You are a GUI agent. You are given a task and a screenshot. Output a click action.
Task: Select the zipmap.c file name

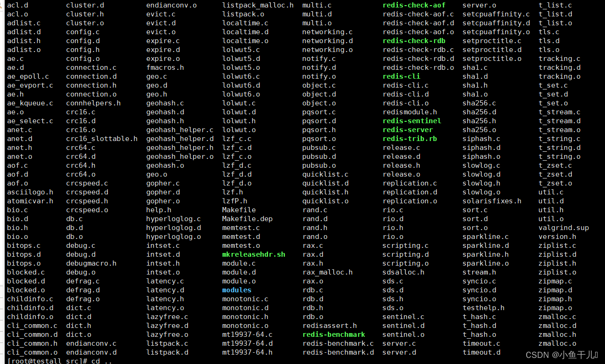click(x=555, y=281)
